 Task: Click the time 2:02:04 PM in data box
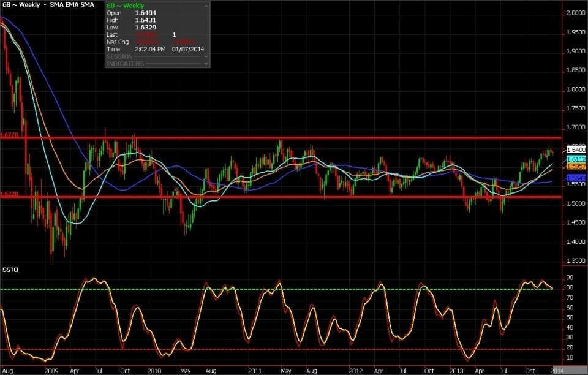[150, 49]
